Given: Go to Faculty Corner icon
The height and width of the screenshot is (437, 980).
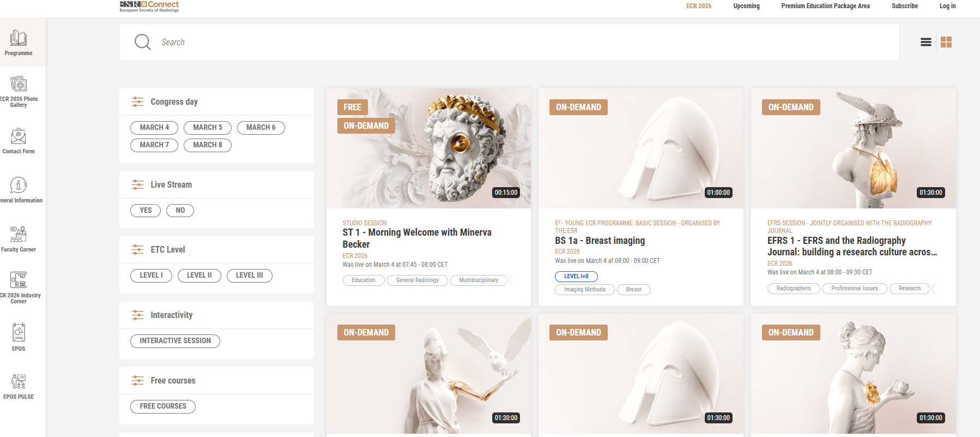Looking at the screenshot, I should tap(19, 235).
